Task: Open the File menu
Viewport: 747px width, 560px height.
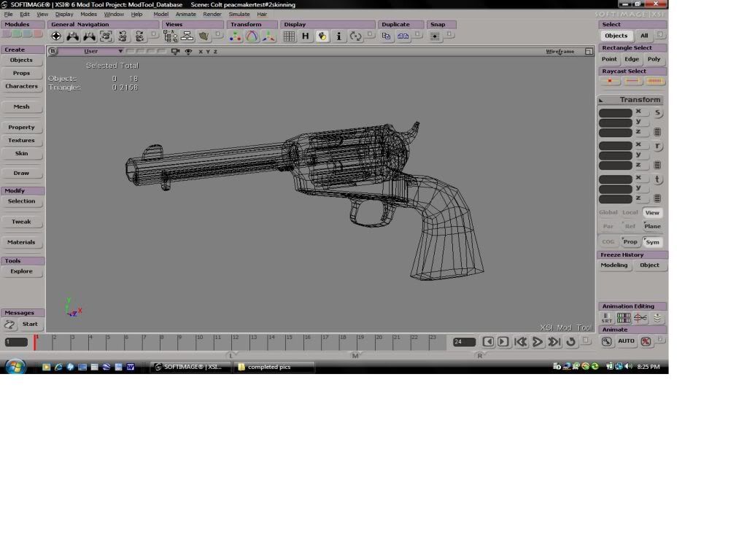Action: [x=9, y=15]
